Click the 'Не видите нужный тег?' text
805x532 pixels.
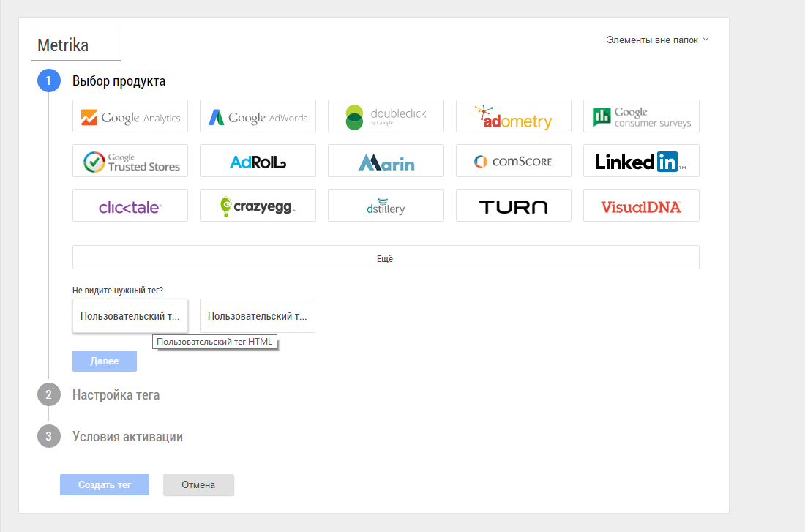[118, 290]
